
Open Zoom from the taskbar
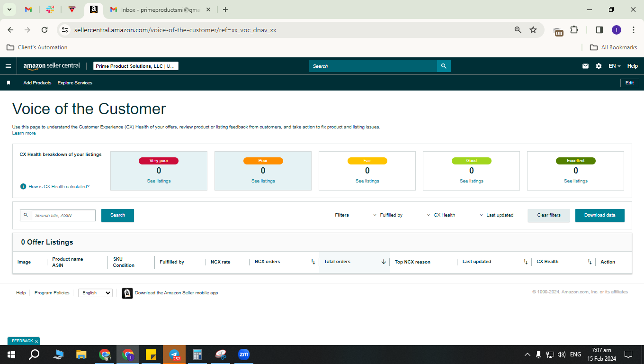pos(244,354)
